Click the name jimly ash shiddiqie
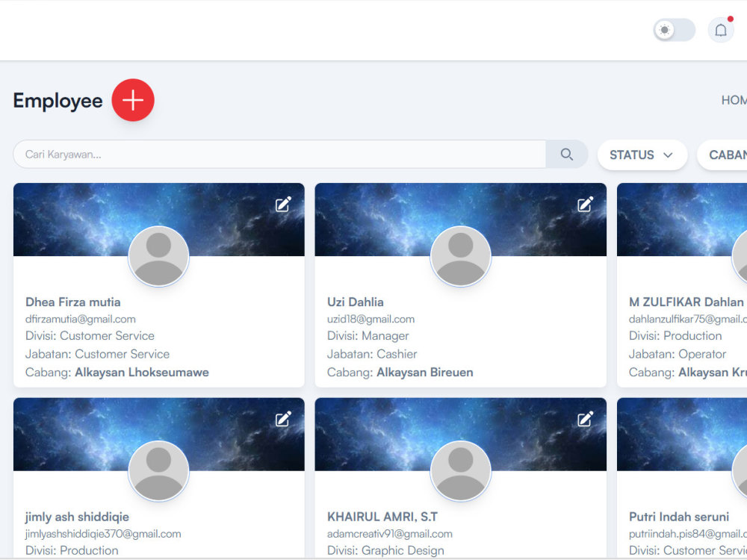Screen dimensions: 747x560 pos(77,517)
